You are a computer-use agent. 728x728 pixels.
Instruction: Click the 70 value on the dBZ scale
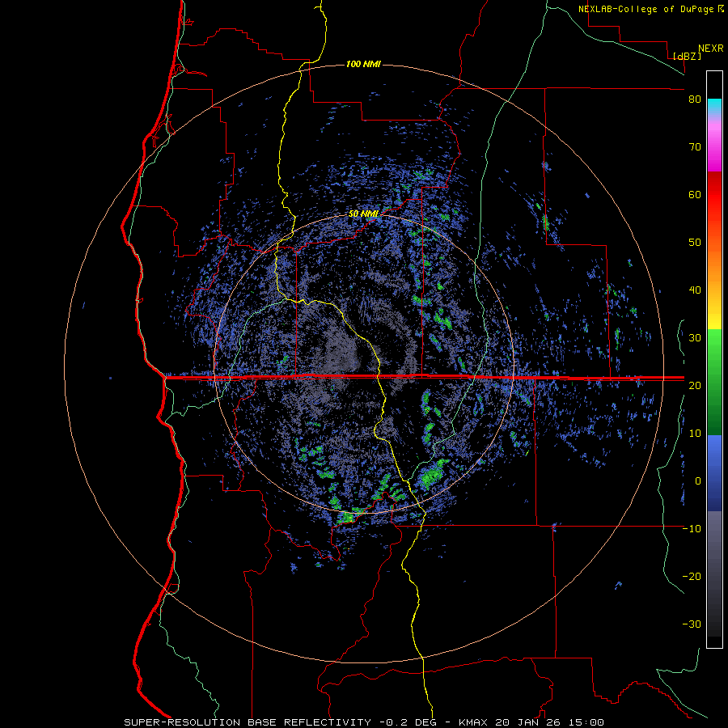pos(695,147)
